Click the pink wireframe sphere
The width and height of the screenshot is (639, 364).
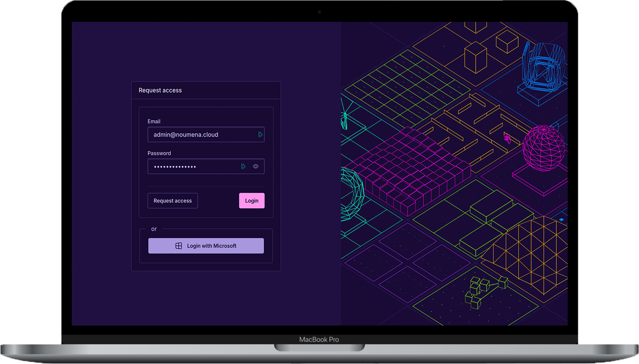tap(543, 148)
